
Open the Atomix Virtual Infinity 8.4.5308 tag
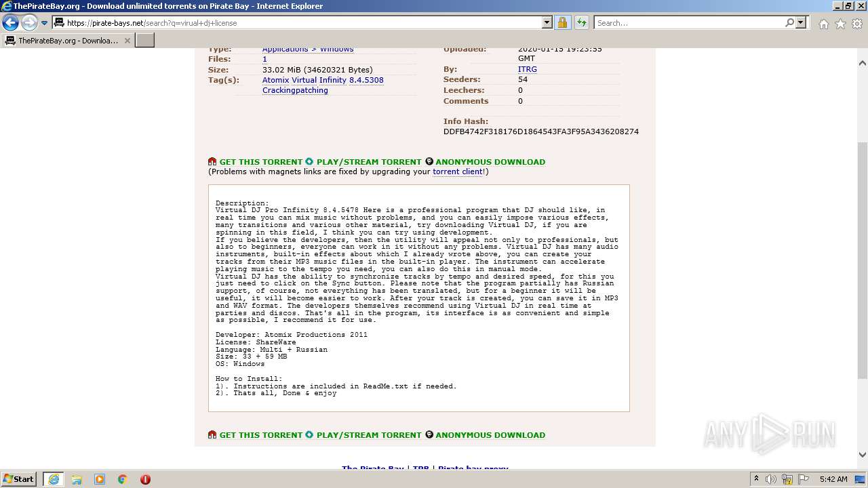point(323,80)
